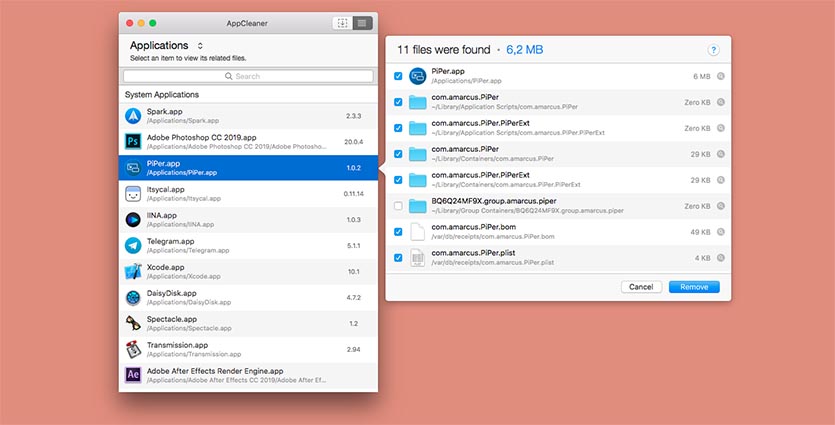The image size is (835, 425).
Task: Click the com.amarcus.PiPer.plist file icon
Action: pyautogui.click(x=418, y=258)
